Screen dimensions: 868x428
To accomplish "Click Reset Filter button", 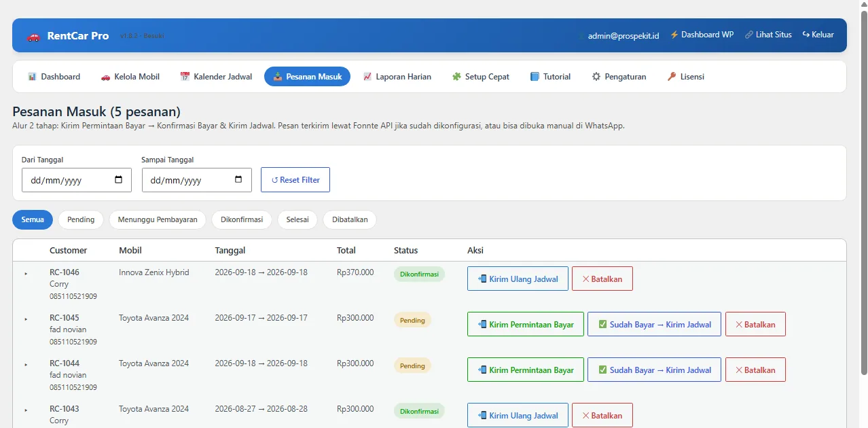I will coord(295,180).
